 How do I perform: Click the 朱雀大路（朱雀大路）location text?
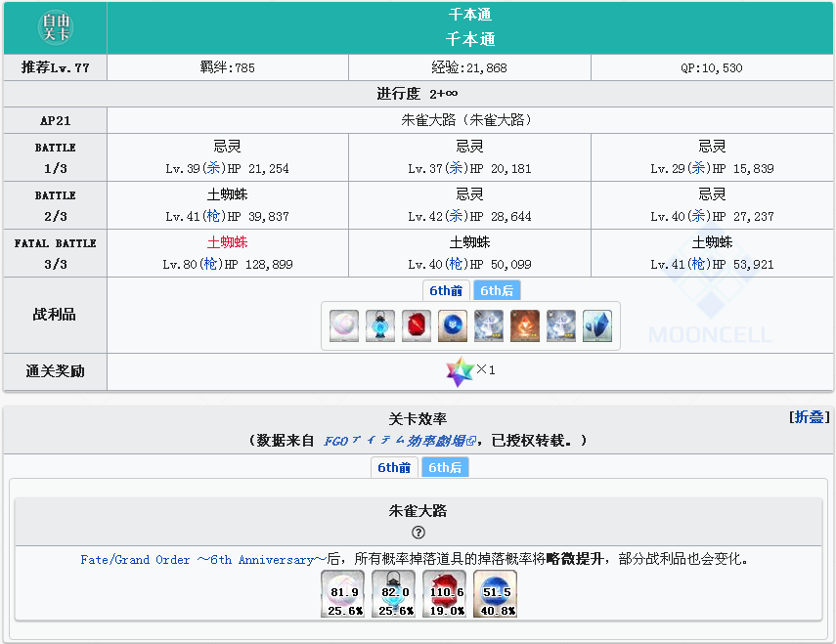tap(469, 120)
